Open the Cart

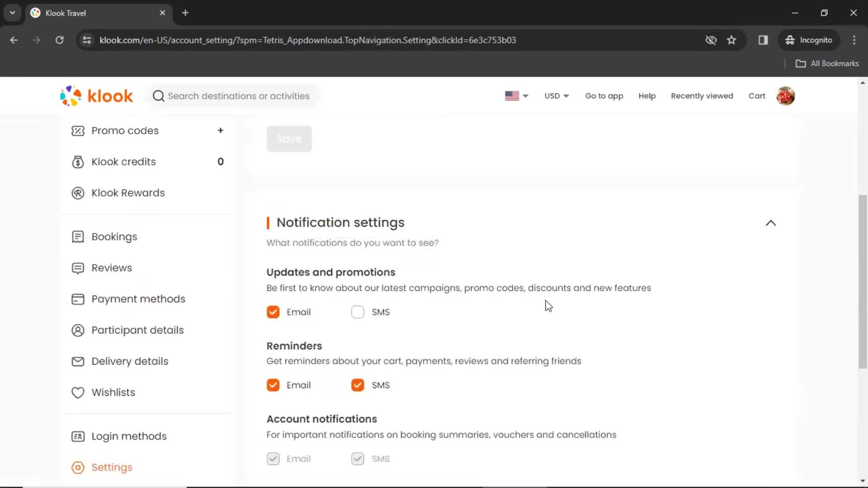[757, 96]
